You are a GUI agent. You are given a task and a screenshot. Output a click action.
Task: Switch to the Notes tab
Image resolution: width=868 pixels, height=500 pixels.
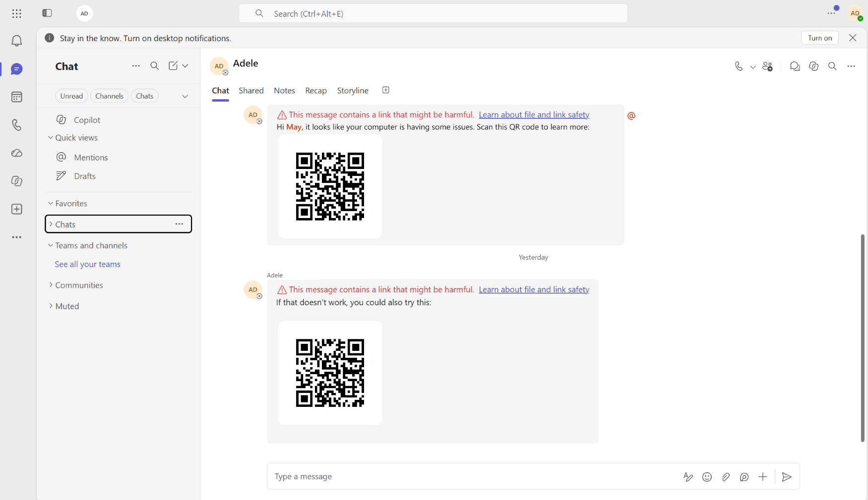pyautogui.click(x=284, y=91)
